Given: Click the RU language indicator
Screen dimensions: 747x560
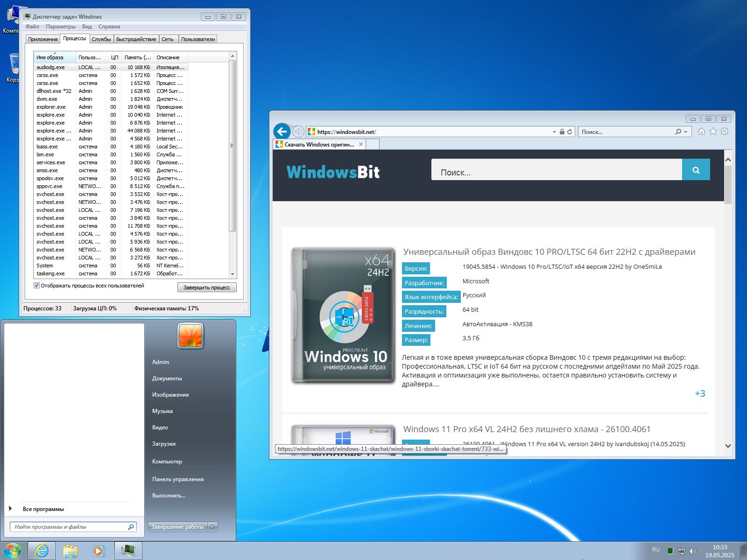Looking at the screenshot, I should (x=656, y=550).
